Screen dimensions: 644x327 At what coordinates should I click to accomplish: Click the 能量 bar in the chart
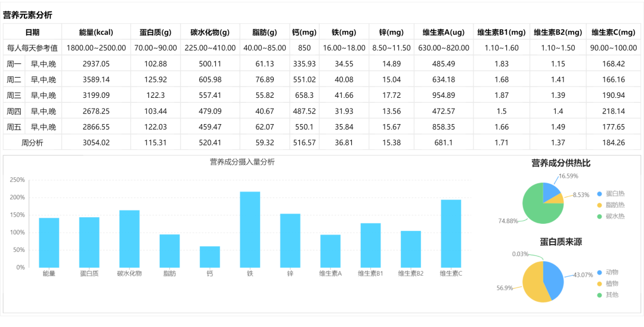tap(49, 242)
